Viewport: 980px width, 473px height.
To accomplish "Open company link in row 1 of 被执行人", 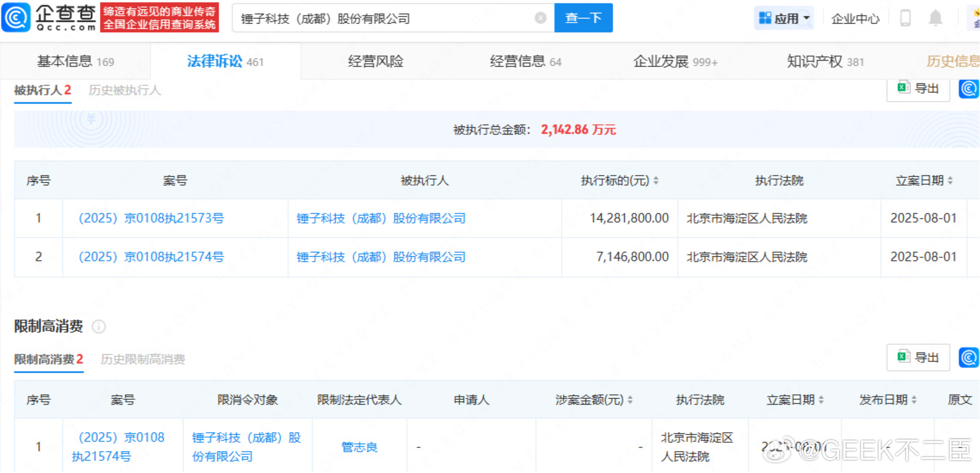I will (381, 218).
